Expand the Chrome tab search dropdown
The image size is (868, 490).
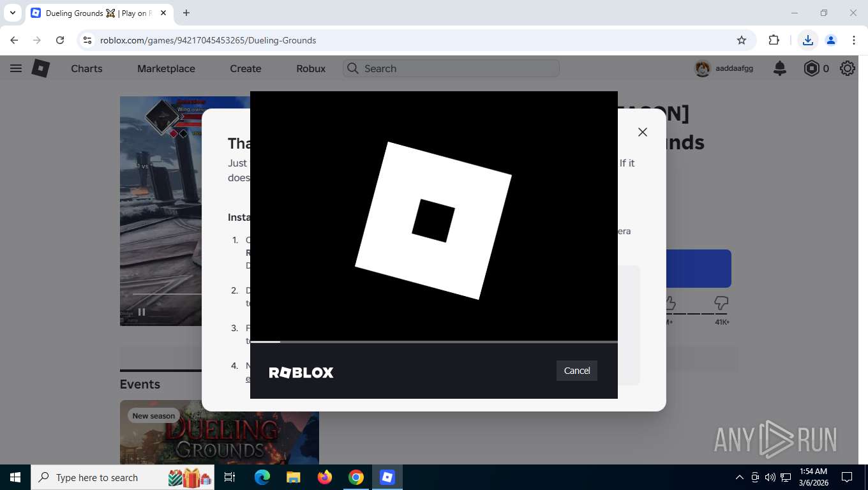click(x=12, y=13)
